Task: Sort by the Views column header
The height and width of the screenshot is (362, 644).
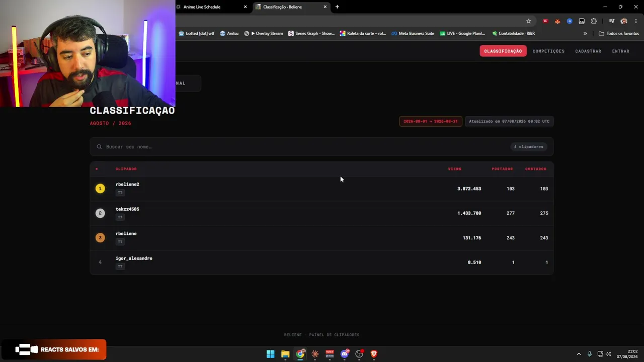Action: [455, 169]
